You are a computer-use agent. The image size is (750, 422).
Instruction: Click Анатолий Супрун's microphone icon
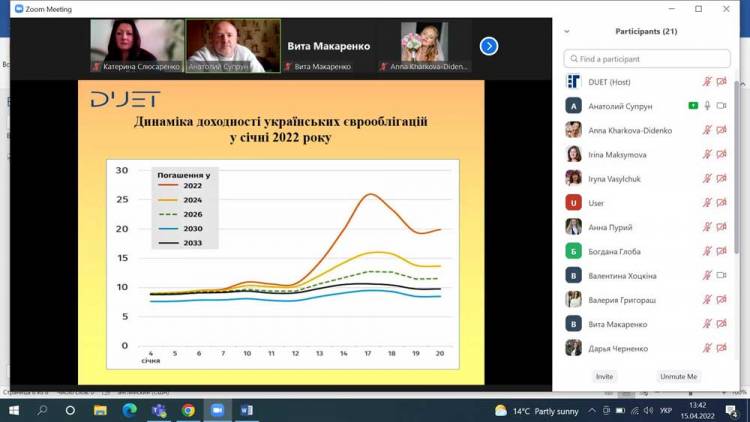coord(707,106)
